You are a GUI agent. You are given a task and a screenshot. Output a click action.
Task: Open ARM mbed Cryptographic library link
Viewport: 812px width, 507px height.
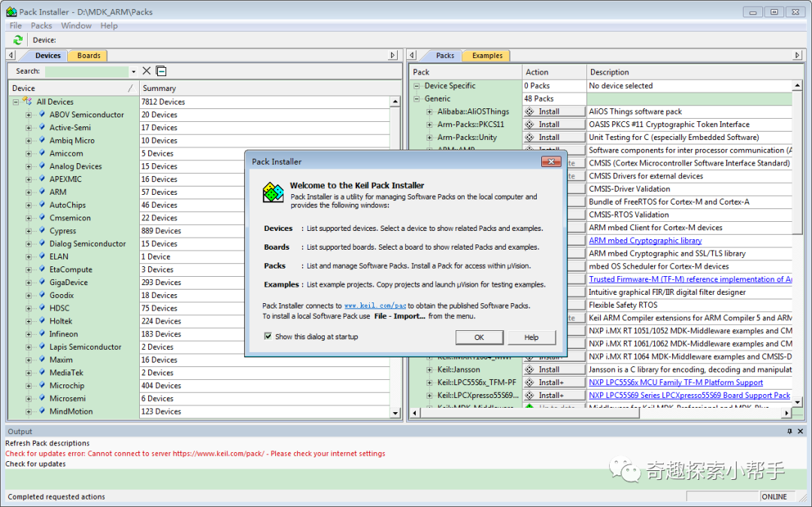[x=645, y=240]
